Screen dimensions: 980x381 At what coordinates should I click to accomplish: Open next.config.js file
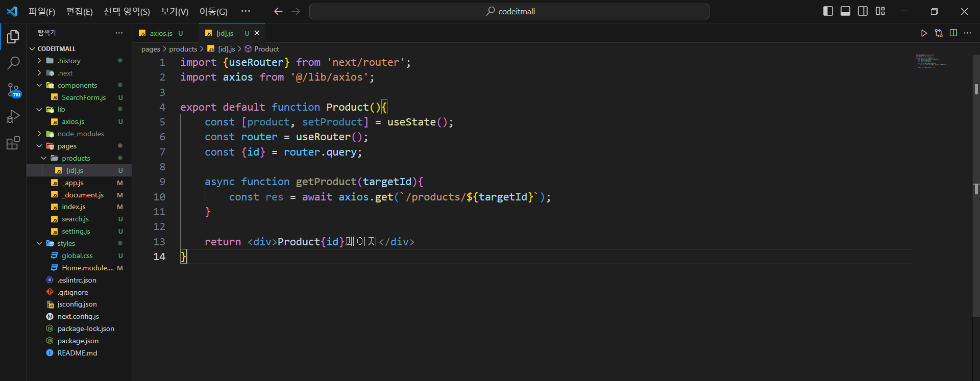(x=79, y=316)
